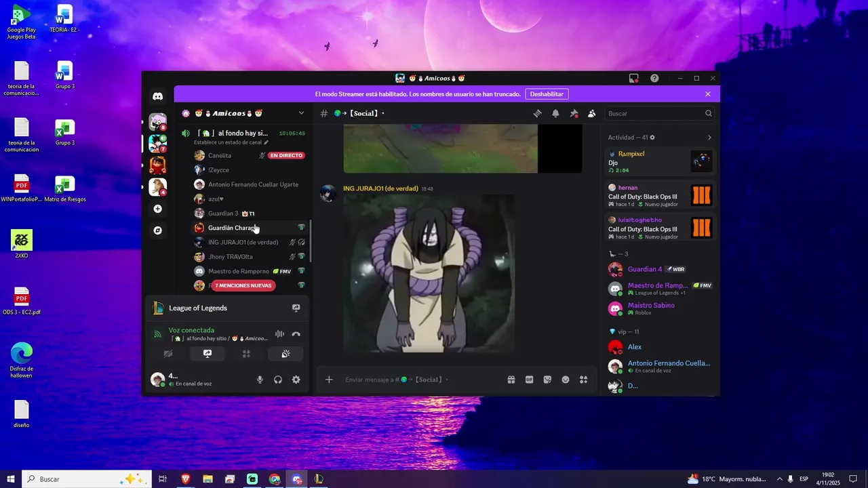868x488 pixels.
Task: Open pinned messages icon
Action: coord(574,113)
